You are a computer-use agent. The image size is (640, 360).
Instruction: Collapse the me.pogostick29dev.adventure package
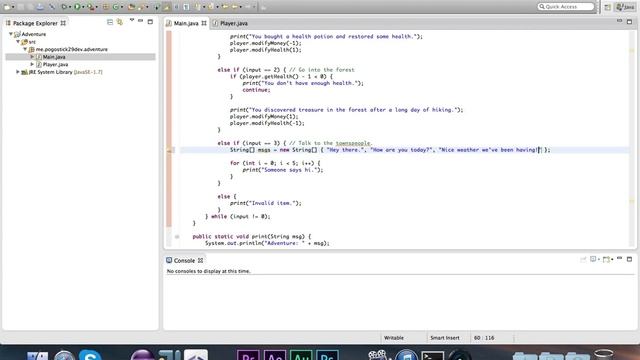(25, 49)
